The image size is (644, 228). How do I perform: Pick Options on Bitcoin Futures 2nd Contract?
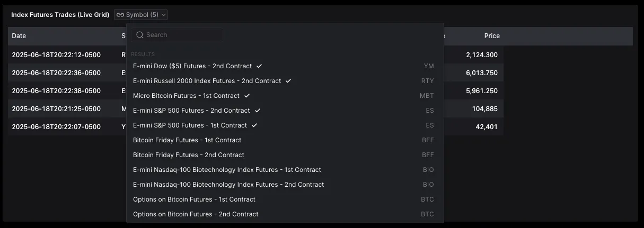196,214
